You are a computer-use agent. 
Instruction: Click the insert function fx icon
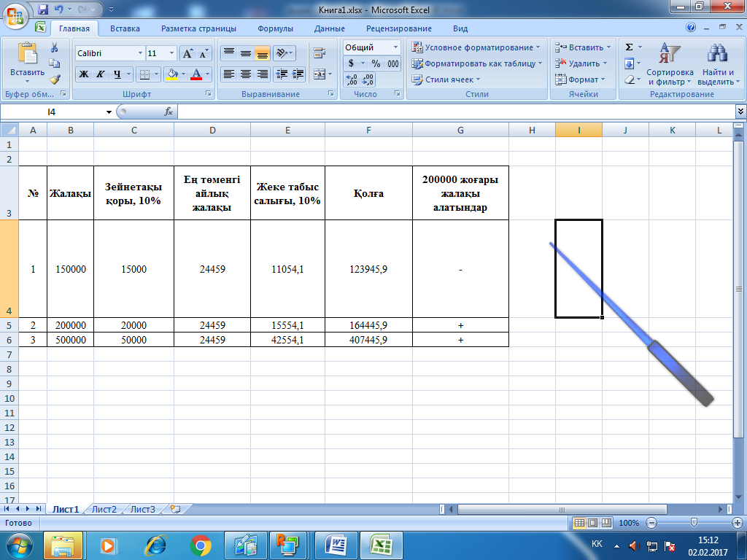tap(169, 112)
